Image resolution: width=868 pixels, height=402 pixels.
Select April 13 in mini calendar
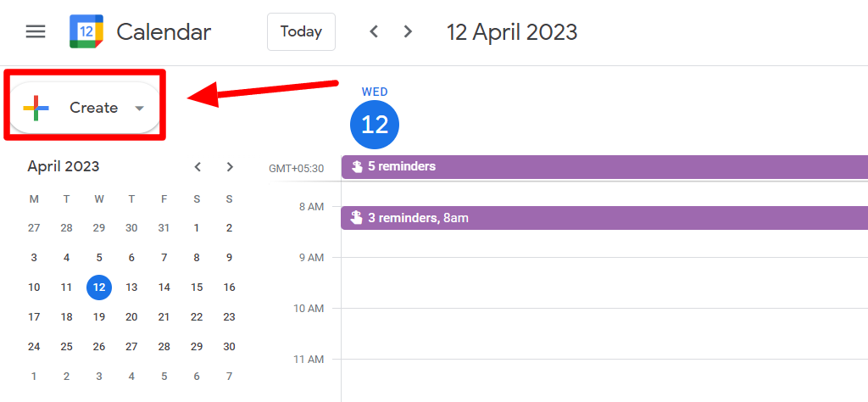tap(131, 288)
